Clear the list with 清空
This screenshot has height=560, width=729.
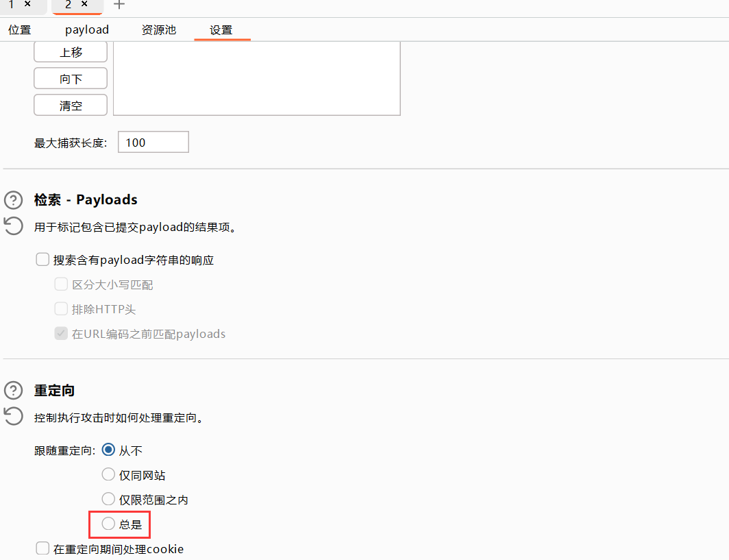point(71,106)
